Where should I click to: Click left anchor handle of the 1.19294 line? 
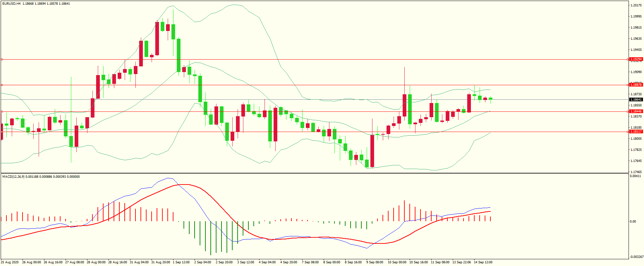click(2, 59)
